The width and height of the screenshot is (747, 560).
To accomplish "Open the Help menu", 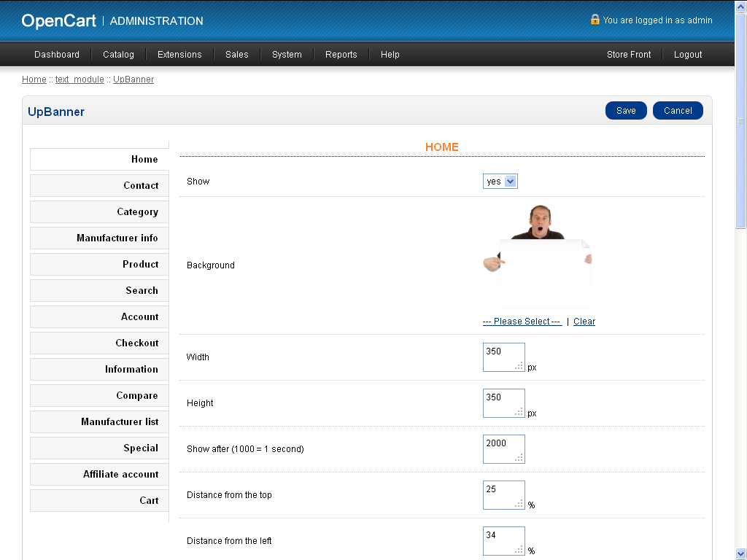I will pyautogui.click(x=390, y=54).
